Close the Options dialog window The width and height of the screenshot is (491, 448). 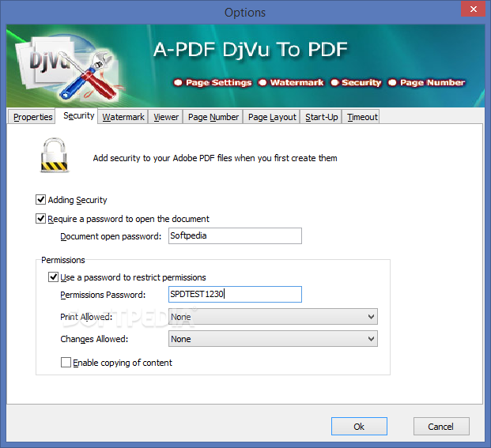click(473, 9)
